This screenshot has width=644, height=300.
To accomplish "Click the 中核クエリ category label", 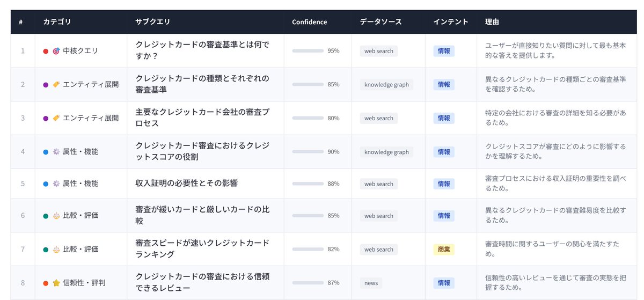I will 80,51.
